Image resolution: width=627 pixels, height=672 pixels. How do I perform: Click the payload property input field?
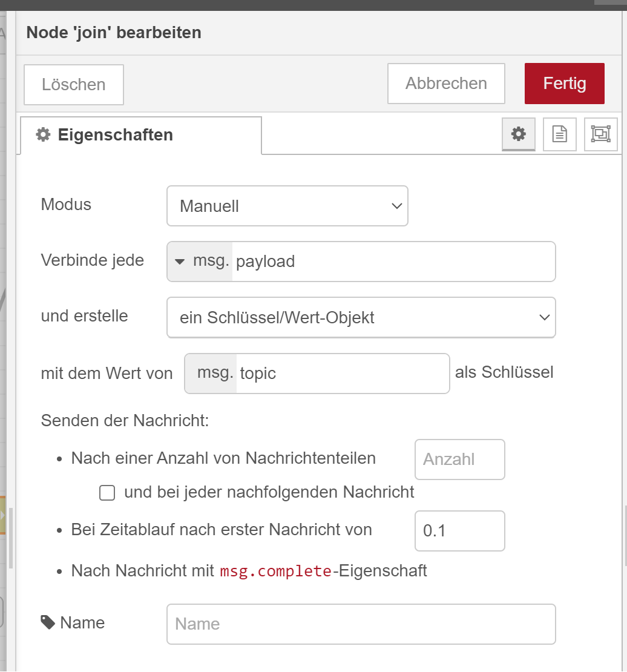pyautogui.click(x=393, y=262)
